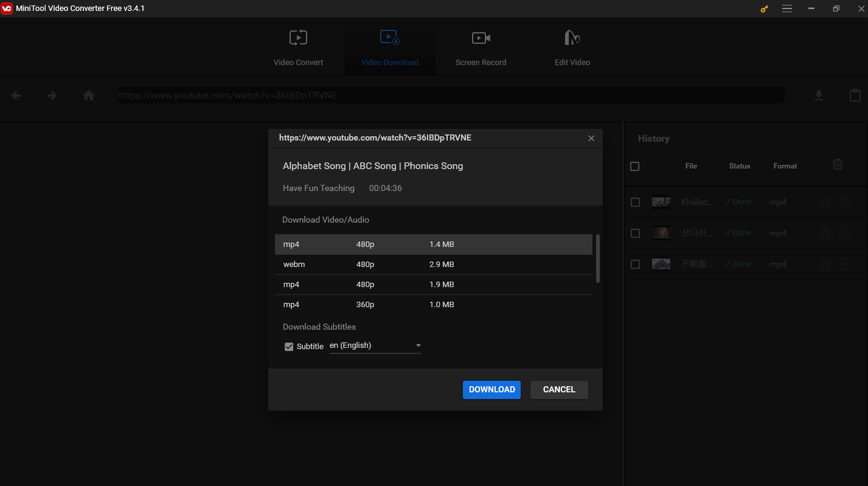Image resolution: width=868 pixels, height=486 pixels.
Task: Click the CANCEL button
Action: (559, 390)
